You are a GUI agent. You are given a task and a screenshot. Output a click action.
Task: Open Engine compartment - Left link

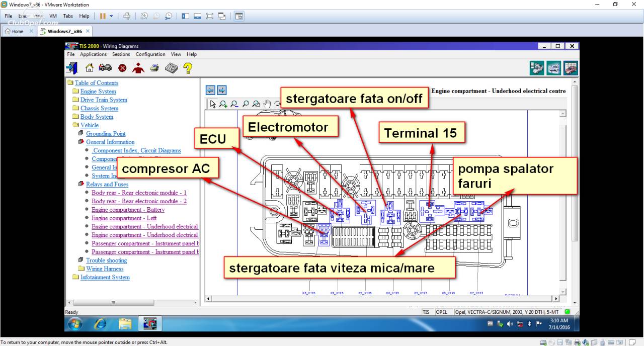click(x=124, y=218)
